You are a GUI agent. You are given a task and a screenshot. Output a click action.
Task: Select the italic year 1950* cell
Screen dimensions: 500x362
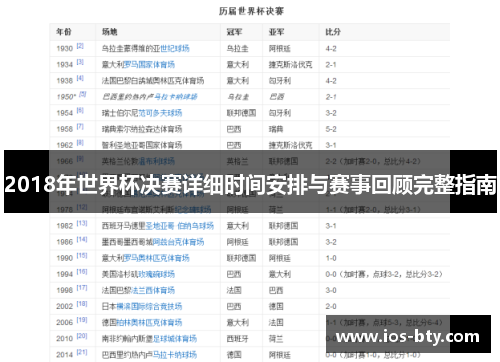(66, 97)
